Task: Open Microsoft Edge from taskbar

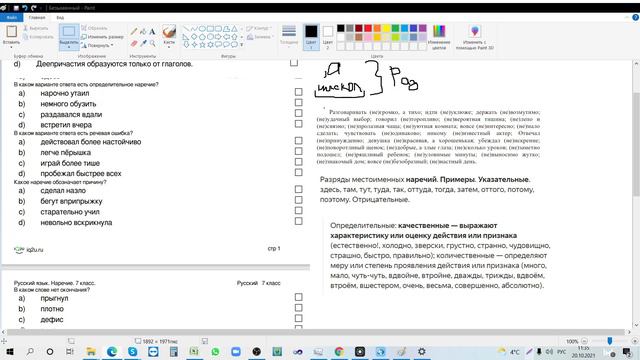Action: 112,351
